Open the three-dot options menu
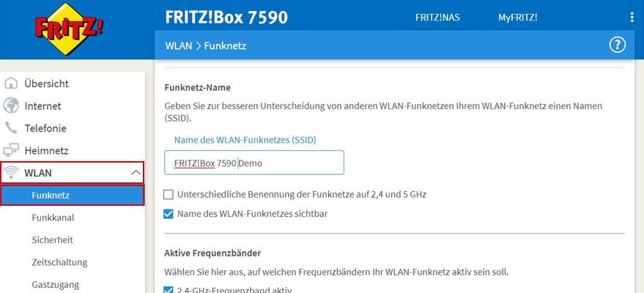 [x=632, y=17]
